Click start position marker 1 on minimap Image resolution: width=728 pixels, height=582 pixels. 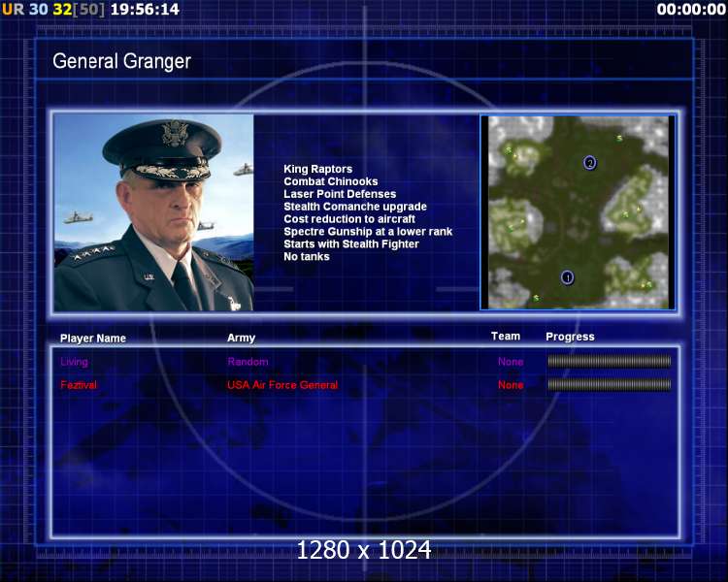tap(567, 277)
